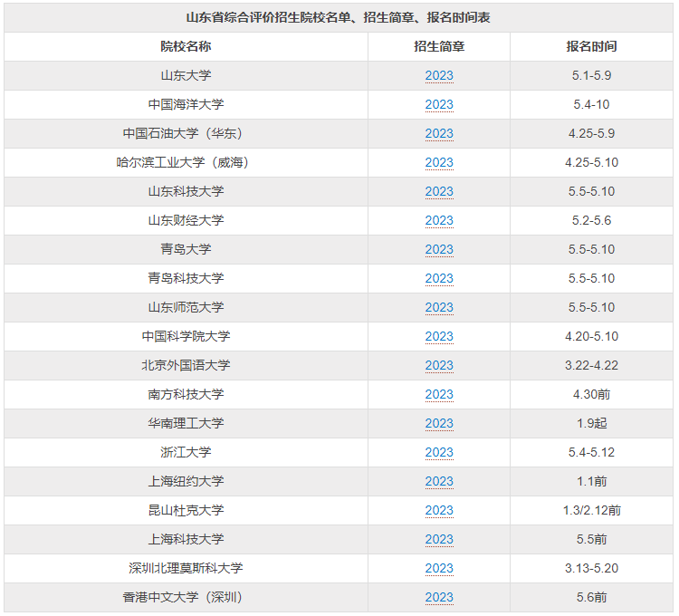Viewport: 679px width, 616px height.
Task: Open 2023 link for 深圳北理莫斯科大学
Action: tap(439, 569)
